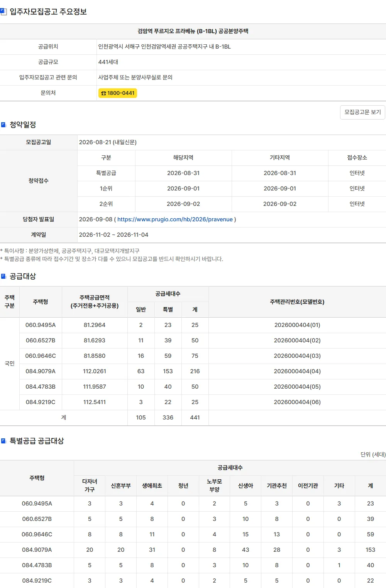The width and height of the screenshot is (386, 588).
Task: Click the icon beside 특별공급 공급대상 heading
Action: tap(3, 441)
